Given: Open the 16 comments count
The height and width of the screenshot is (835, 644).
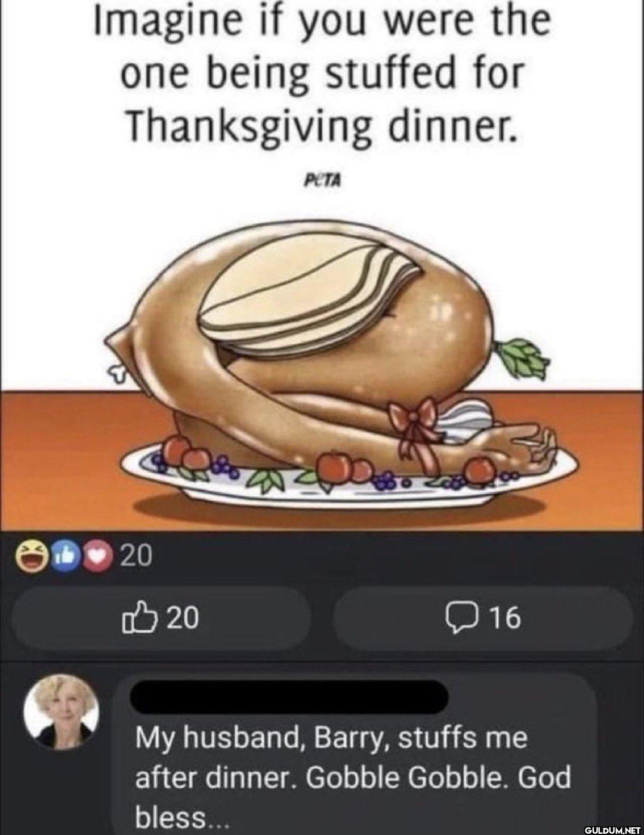Looking at the screenshot, I should tap(504, 618).
